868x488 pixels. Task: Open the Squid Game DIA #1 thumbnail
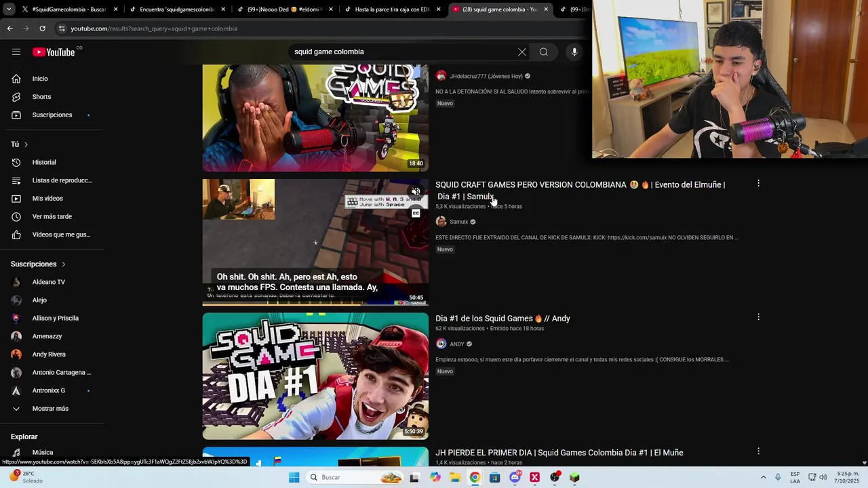coord(315,375)
